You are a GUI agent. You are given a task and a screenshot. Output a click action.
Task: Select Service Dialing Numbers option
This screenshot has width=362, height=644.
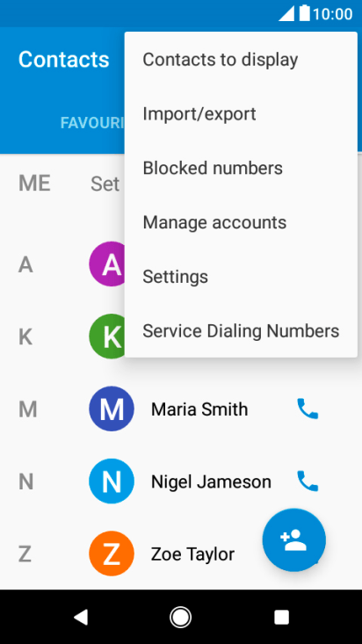(241, 331)
